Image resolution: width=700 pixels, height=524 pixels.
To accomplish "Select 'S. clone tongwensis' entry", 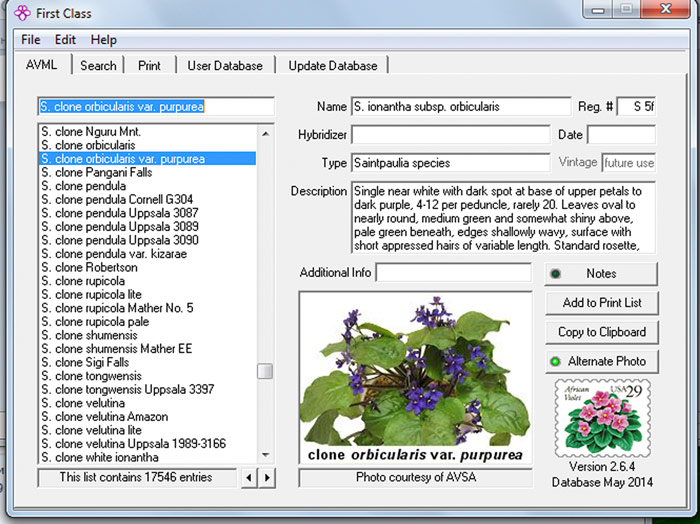I will 147,376.
